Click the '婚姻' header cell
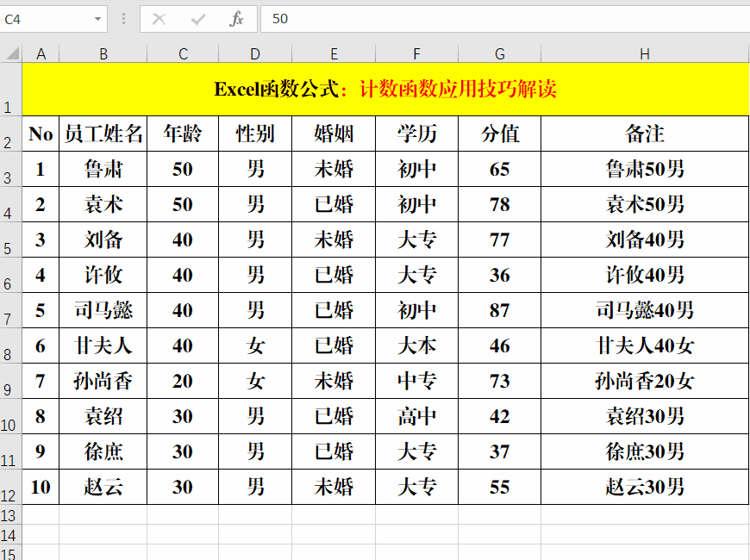Viewport: 750px width, 560px height. (334, 134)
